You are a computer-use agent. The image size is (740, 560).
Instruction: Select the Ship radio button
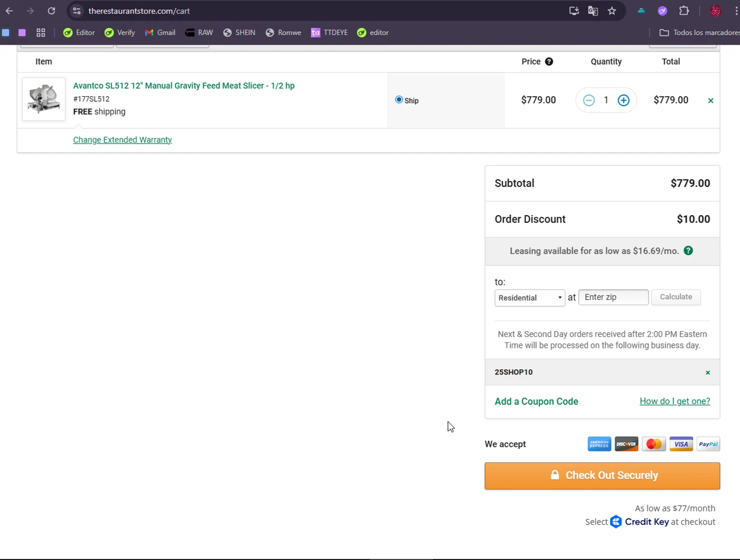click(x=399, y=100)
